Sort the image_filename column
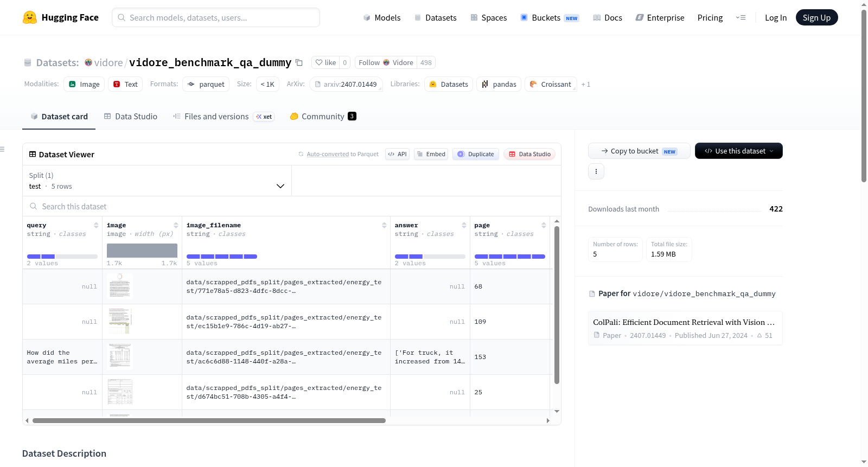 [384, 225]
